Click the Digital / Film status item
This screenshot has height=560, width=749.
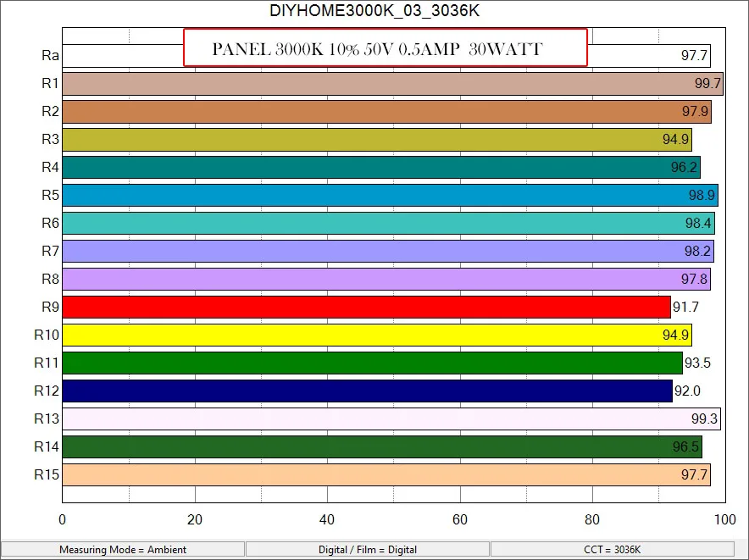tap(368, 550)
